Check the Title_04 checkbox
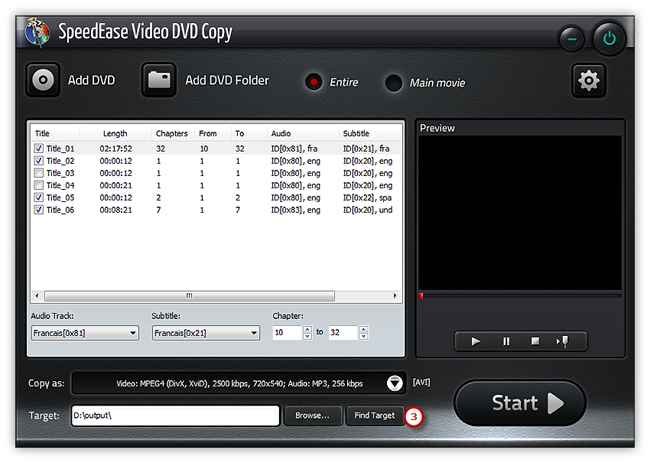Screen dimensions: 650x463 (39, 185)
